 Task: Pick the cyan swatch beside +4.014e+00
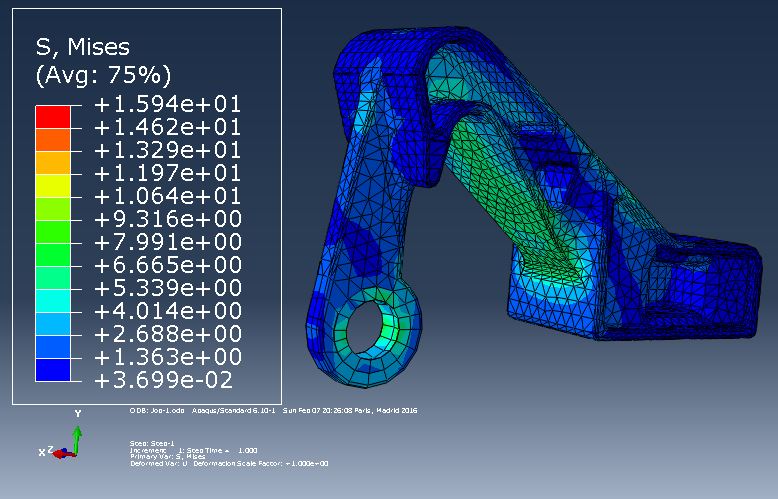click(53, 301)
